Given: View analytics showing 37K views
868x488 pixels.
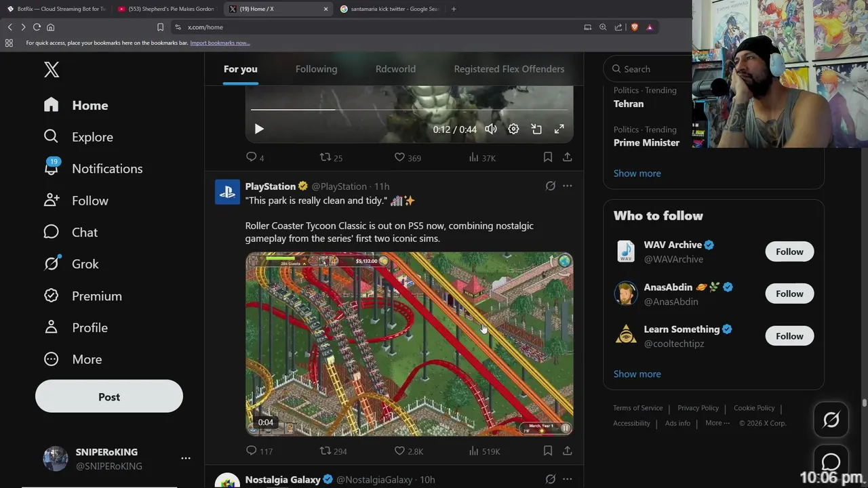Looking at the screenshot, I should pos(482,157).
